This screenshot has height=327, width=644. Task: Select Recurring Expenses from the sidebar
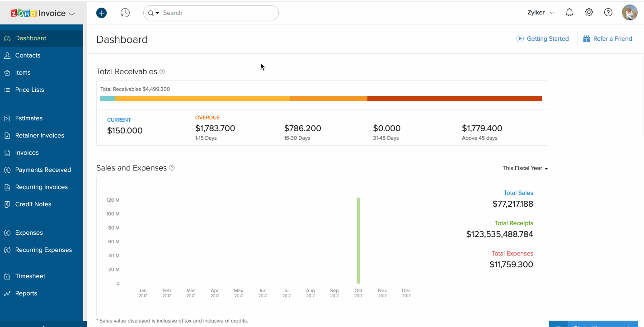tap(43, 250)
